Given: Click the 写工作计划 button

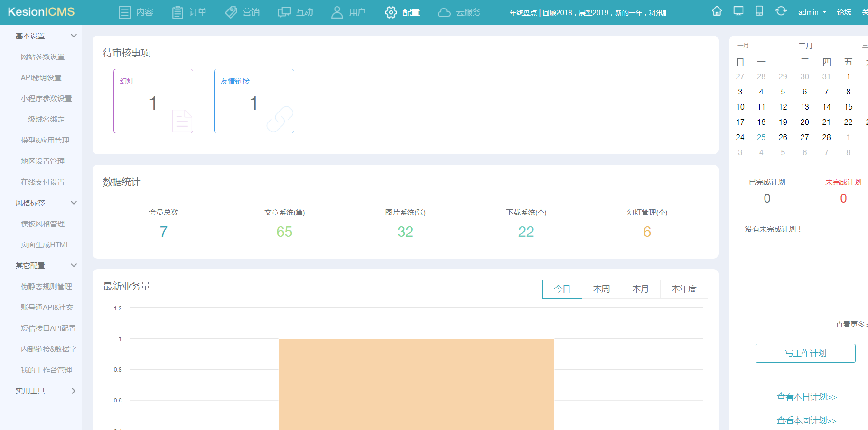Looking at the screenshot, I should click(805, 353).
